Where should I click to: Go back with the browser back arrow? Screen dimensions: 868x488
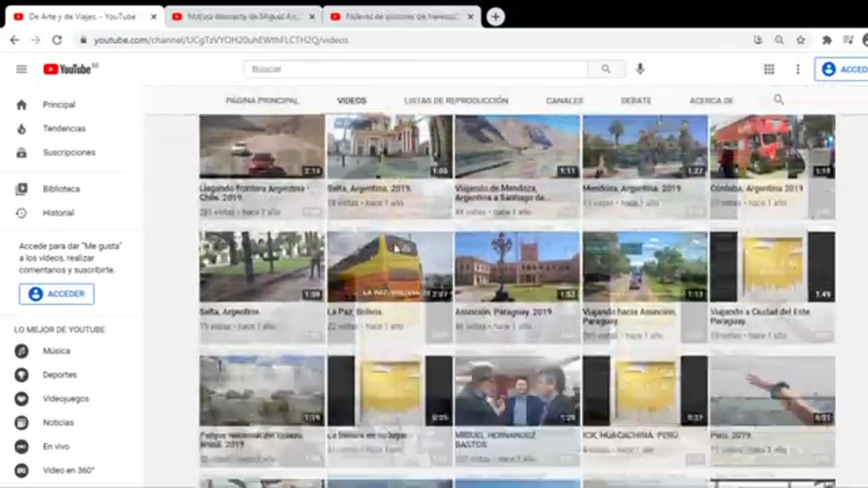pos(14,40)
